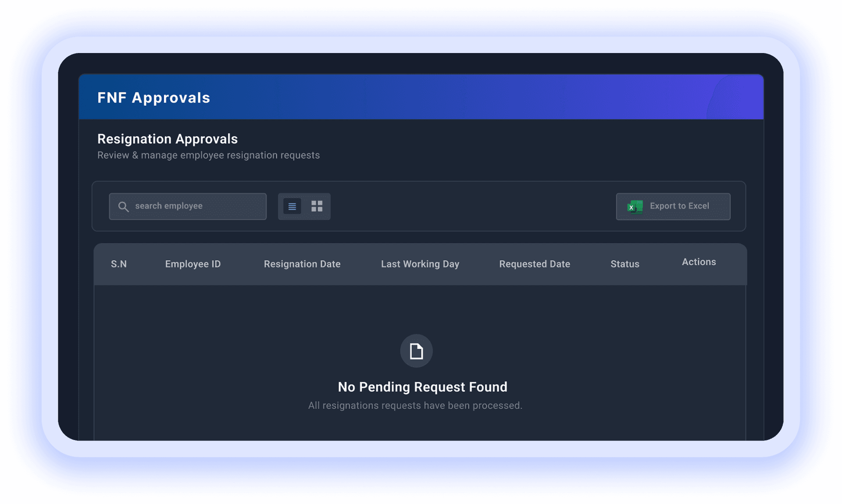842x504 pixels.
Task: Sort by the Resignation Date column
Action: [302, 264]
